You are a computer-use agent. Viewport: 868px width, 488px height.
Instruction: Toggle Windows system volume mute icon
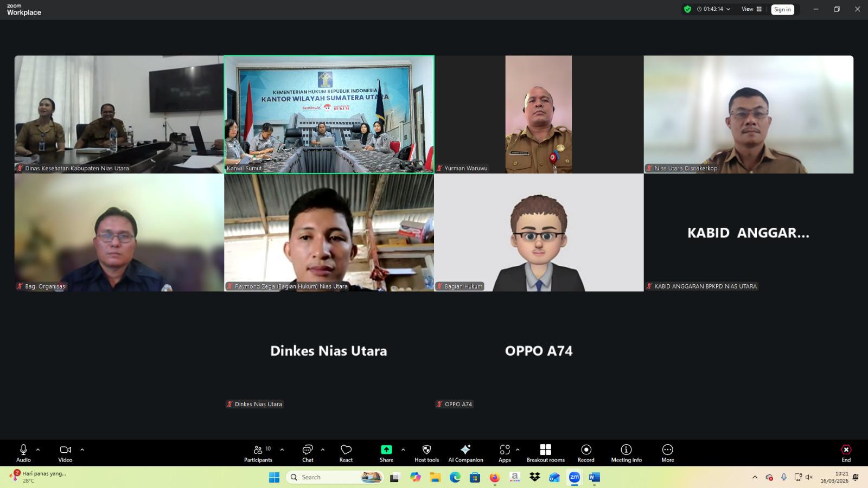[809, 477]
